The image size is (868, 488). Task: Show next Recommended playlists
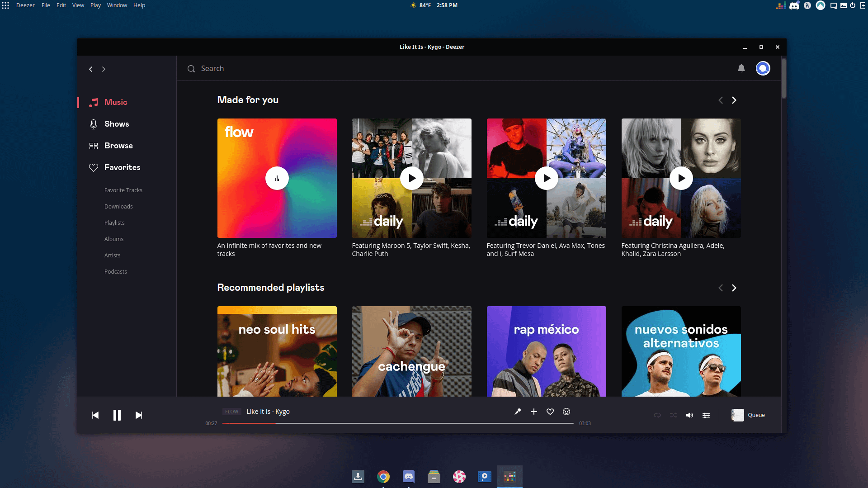click(x=734, y=288)
